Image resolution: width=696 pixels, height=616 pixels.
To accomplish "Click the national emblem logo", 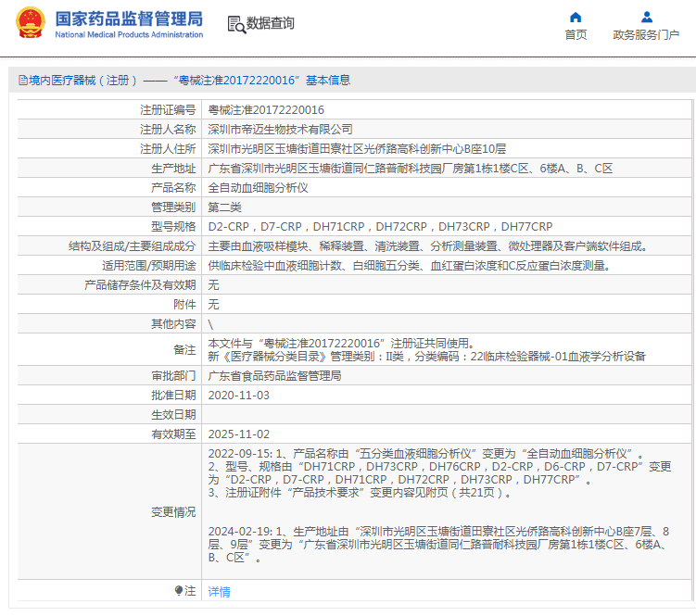I will tap(31, 22).
